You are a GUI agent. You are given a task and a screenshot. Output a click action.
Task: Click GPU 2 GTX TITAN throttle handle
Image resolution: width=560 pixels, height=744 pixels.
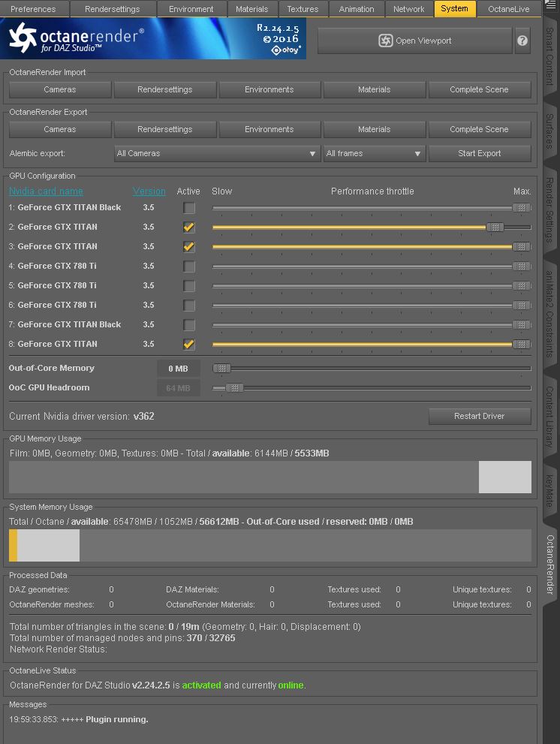(x=495, y=227)
